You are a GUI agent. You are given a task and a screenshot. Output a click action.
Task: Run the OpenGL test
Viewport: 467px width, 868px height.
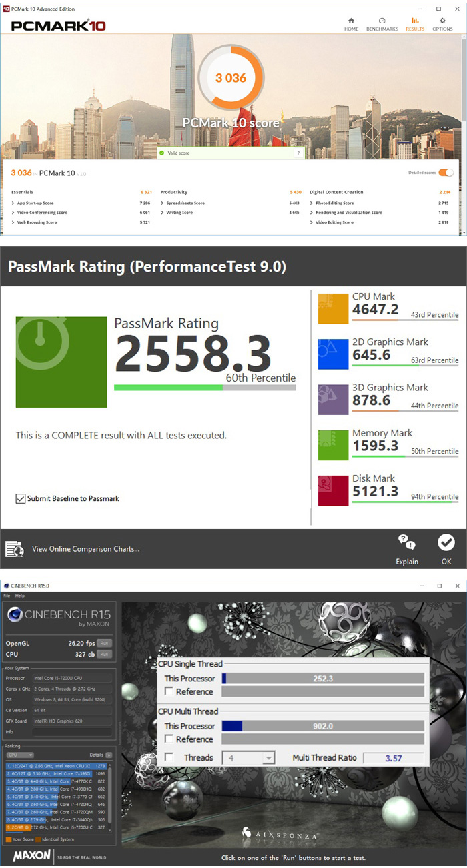104,643
